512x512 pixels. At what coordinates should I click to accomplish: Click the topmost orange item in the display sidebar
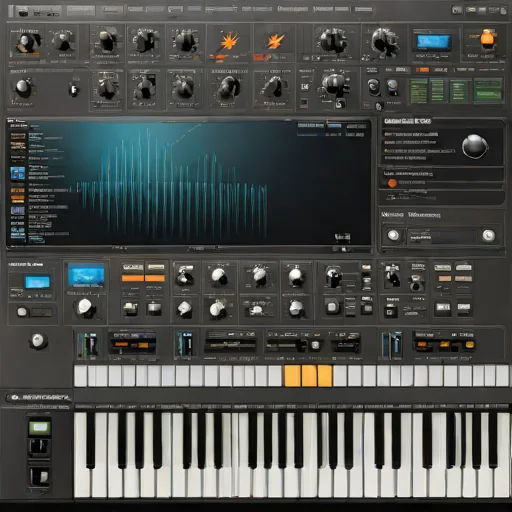[18, 136]
